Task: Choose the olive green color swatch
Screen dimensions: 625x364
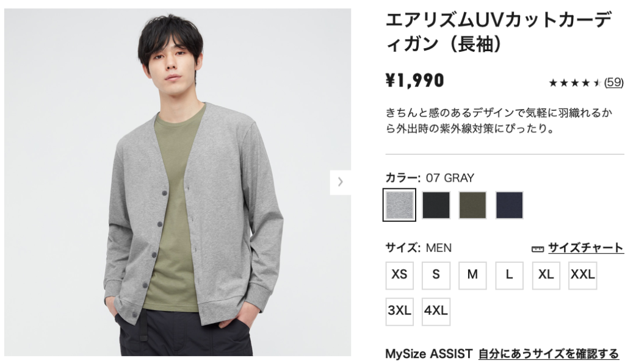Action: 473,205
